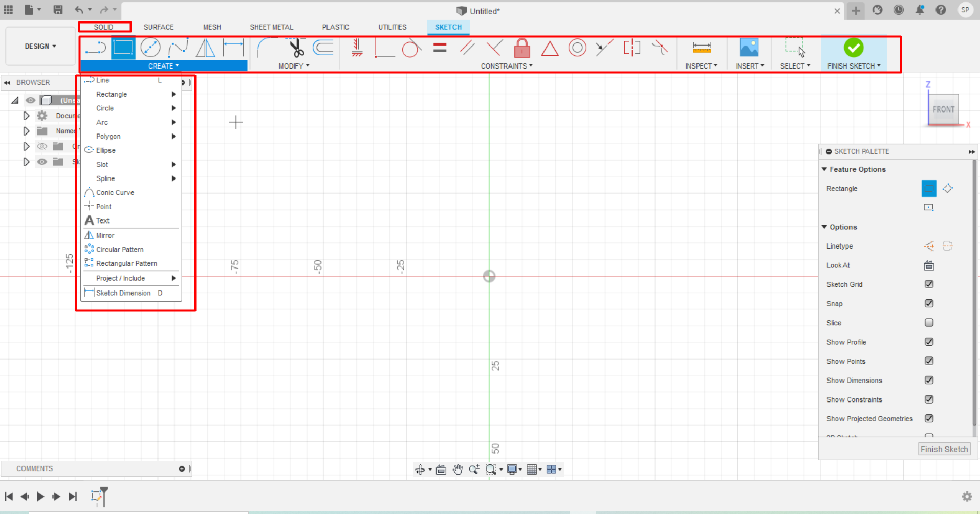Uncheck the Show Points checkbox
Viewport: 980px width, 514px height.
(929, 361)
